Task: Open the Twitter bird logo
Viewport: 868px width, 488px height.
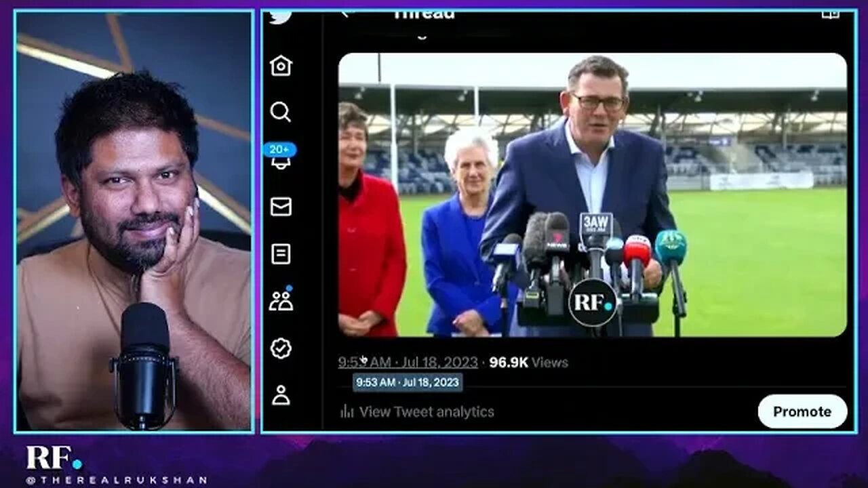Action: point(280,16)
